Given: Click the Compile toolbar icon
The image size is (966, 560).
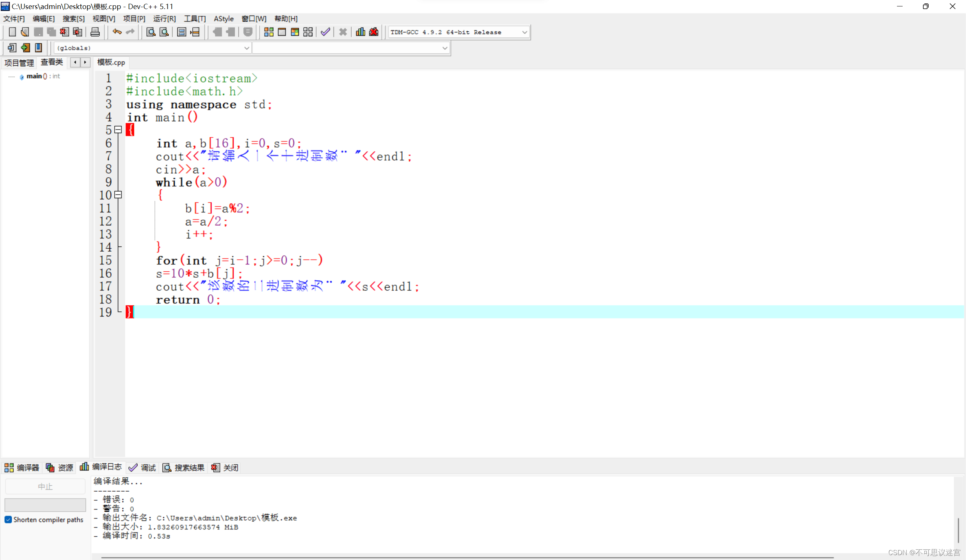Looking at the screenshot, I should tap(269, 32).
